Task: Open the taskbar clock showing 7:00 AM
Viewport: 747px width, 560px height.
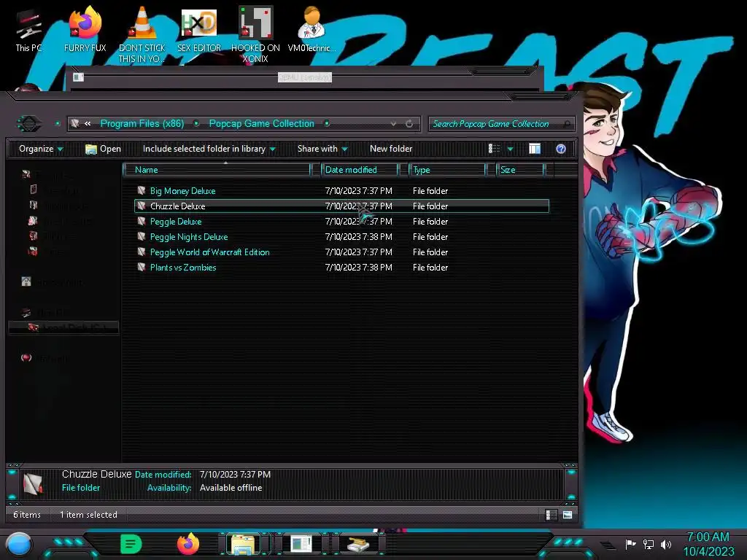Action: coord(708,544)
